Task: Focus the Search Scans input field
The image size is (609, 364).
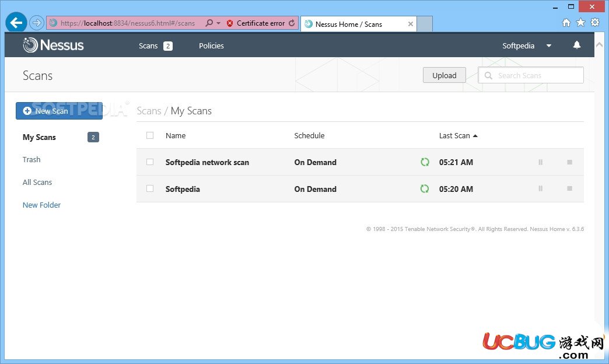Action: [x=531, y=75]
